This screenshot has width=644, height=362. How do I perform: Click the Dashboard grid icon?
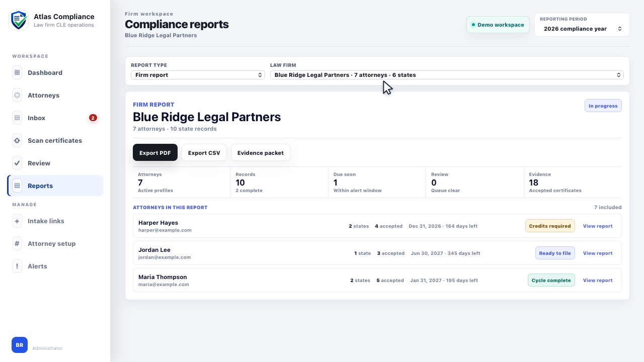pos(17,72)
